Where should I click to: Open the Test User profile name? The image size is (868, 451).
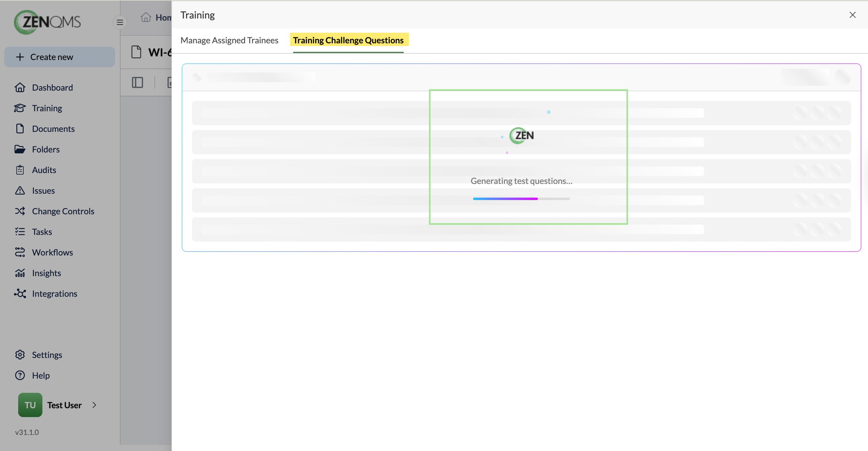click(x=65, y=405)
